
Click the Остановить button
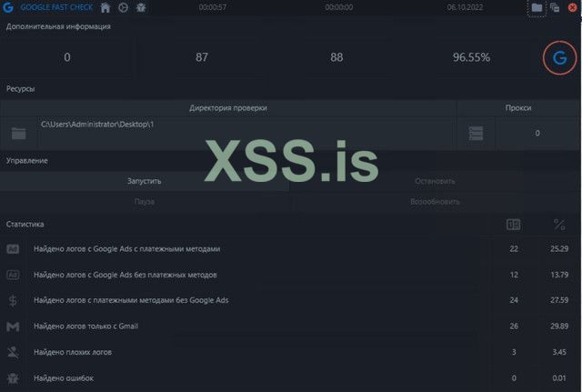click(435, 181)
